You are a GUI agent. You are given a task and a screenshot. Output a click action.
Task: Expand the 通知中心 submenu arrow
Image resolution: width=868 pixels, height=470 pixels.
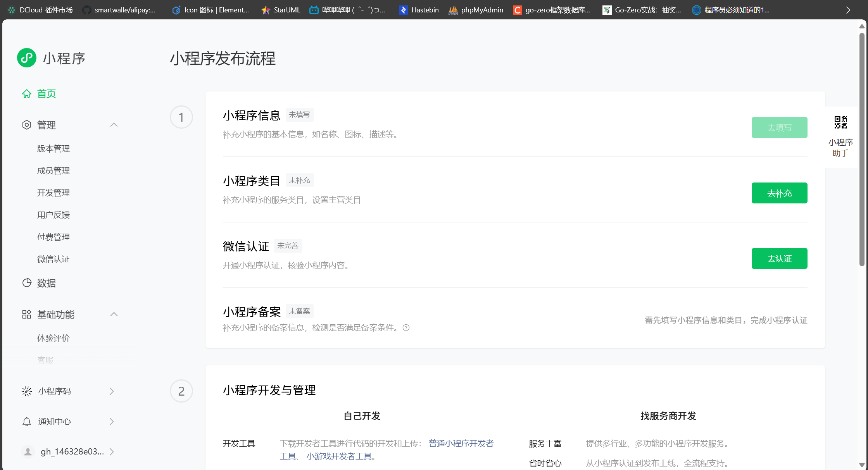(x=112, y=422)
